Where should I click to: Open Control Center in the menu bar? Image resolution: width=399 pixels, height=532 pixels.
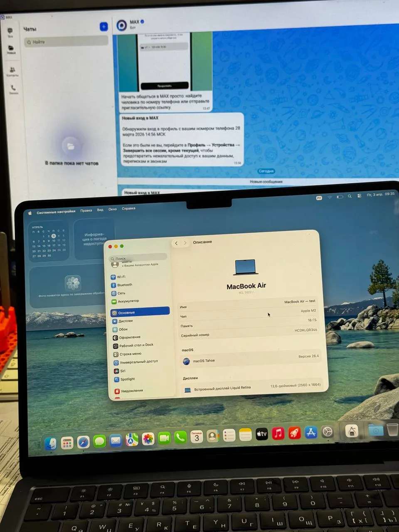359,195
